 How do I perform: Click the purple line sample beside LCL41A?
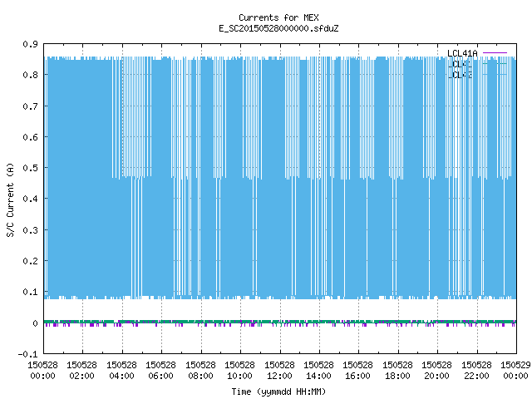point(495,53)
